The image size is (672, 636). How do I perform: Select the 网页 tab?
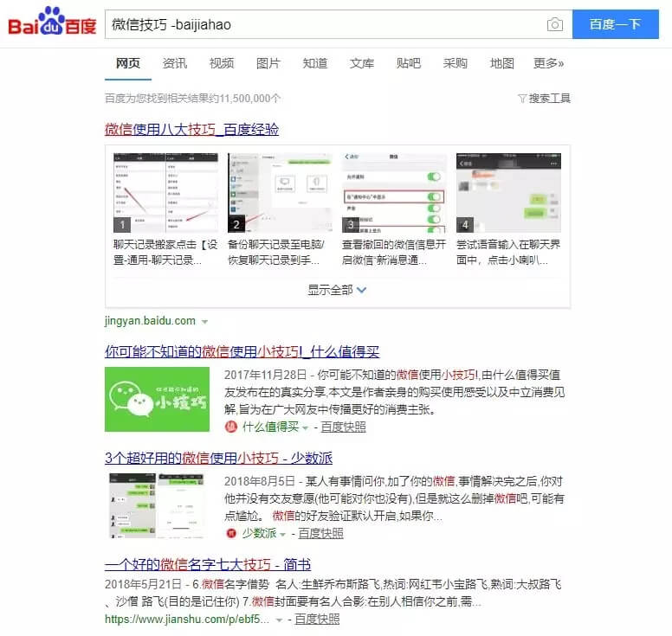pyautogui.click(x=127, y=63)
